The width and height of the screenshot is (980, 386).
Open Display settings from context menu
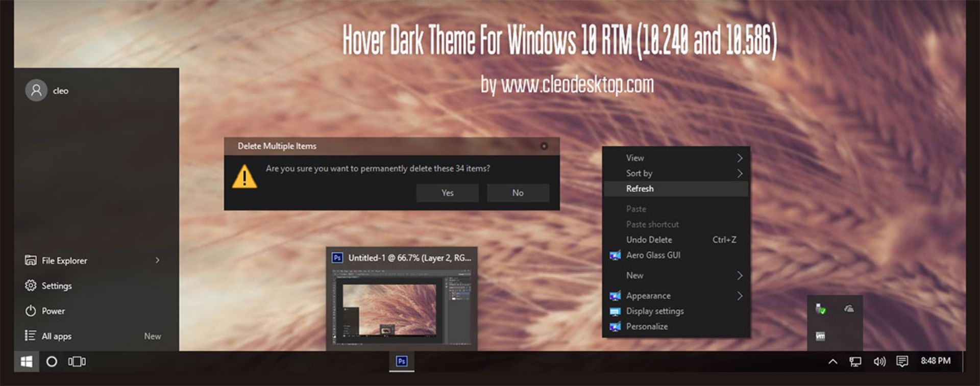(676, 311)
